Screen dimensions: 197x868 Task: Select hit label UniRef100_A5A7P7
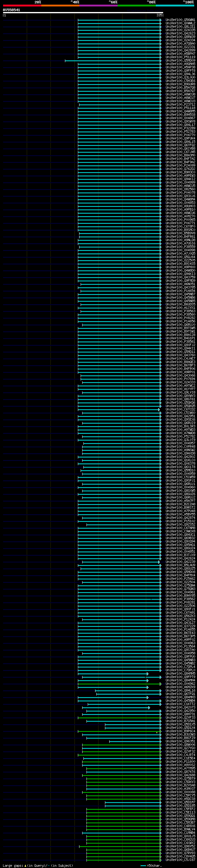(180, 501)
